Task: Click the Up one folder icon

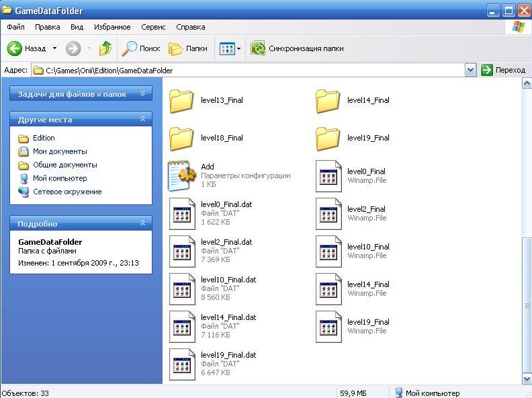Action: (105, 48)
